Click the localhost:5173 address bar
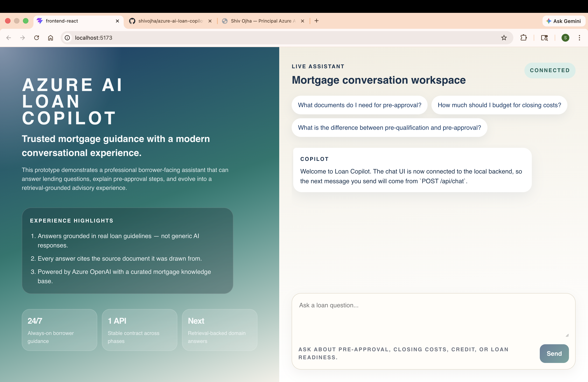 click(287, 38)
